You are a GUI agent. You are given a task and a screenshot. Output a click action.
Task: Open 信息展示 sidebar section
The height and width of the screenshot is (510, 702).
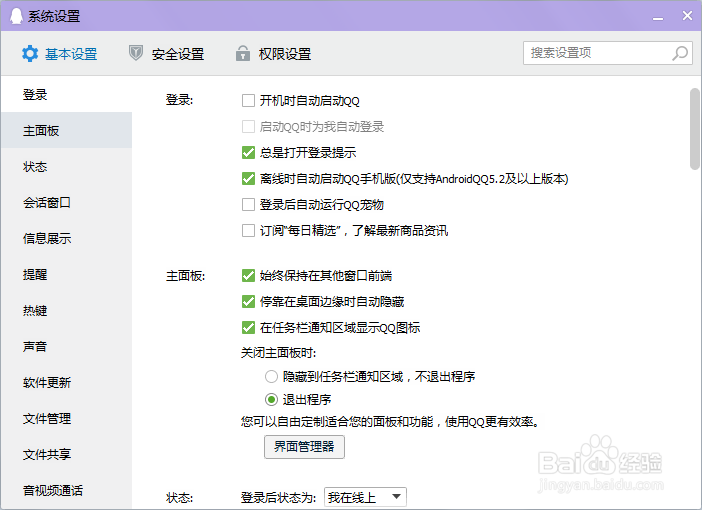(x=66, y=238)
